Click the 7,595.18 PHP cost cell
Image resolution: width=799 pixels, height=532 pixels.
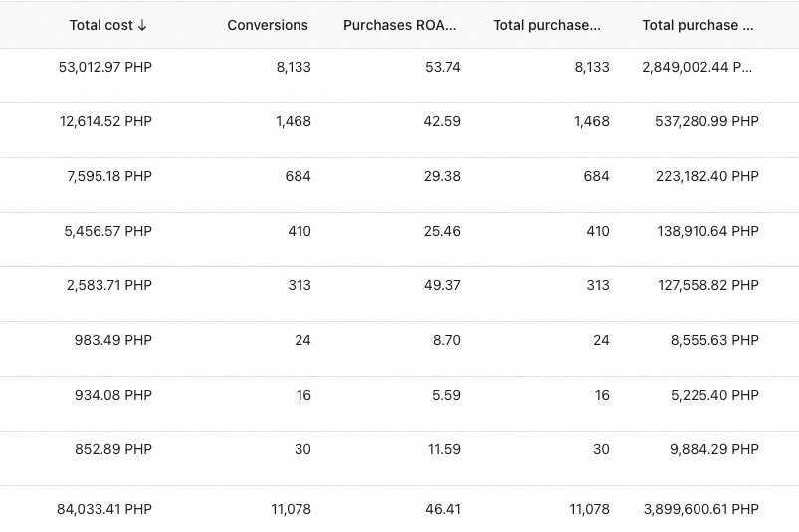[109, 176]
